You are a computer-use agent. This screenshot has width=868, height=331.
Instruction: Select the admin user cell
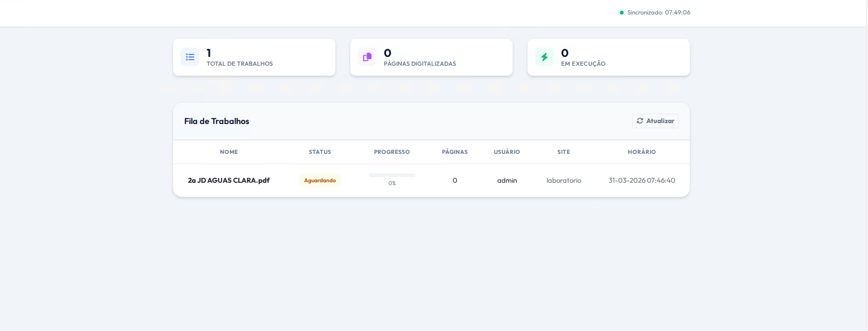click(x=507, y=180)
